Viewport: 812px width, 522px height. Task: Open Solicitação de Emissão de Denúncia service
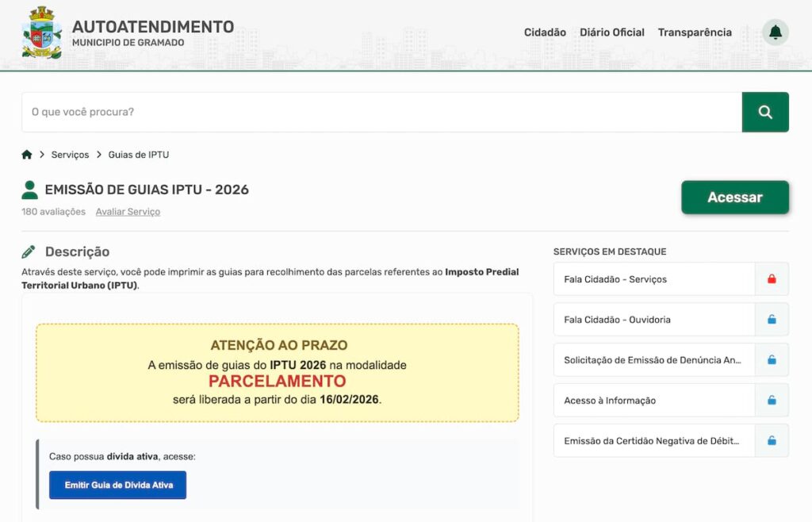point(654,360)
